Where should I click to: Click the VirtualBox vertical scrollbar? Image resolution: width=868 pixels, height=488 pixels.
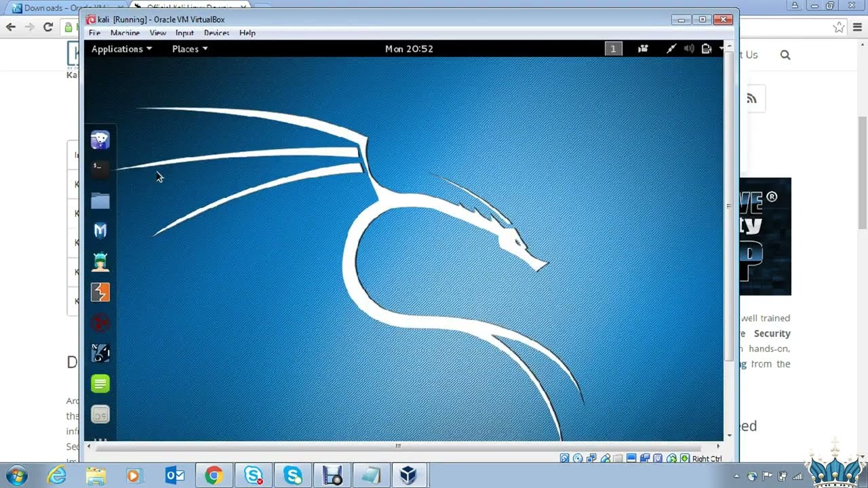coord(730,205)
